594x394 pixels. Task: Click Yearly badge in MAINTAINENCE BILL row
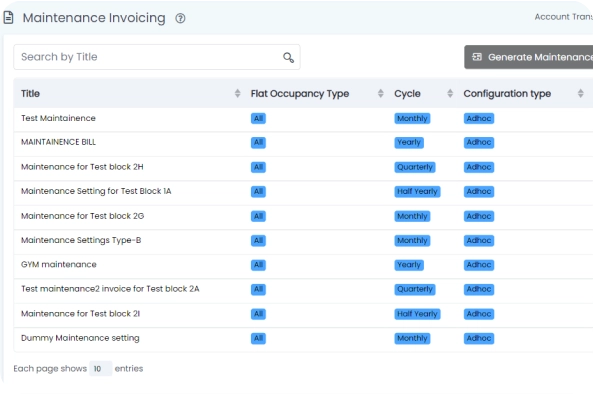click(x=409, y=142)
